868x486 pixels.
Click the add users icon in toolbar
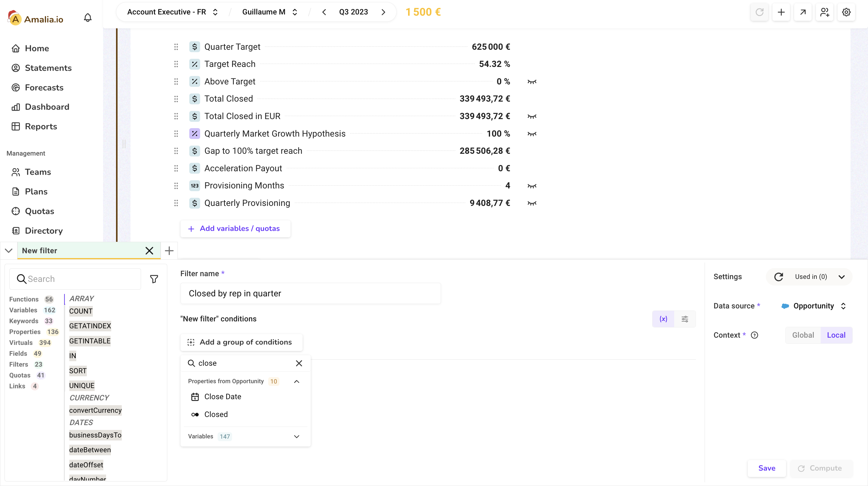pos(825,12)
